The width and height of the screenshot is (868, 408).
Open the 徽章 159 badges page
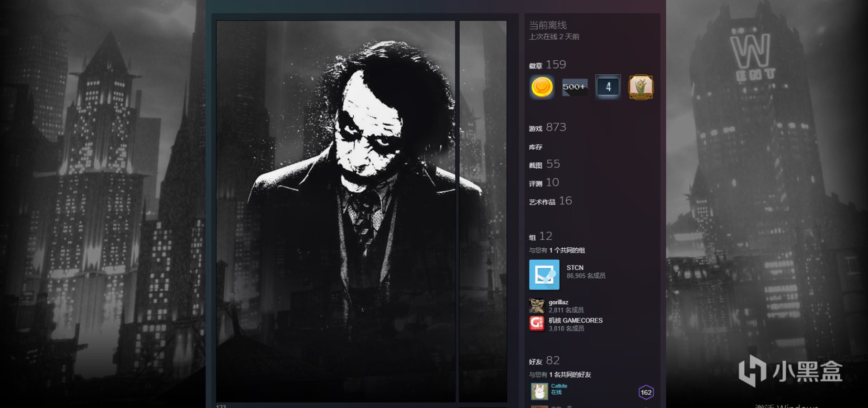pos(548,64)
